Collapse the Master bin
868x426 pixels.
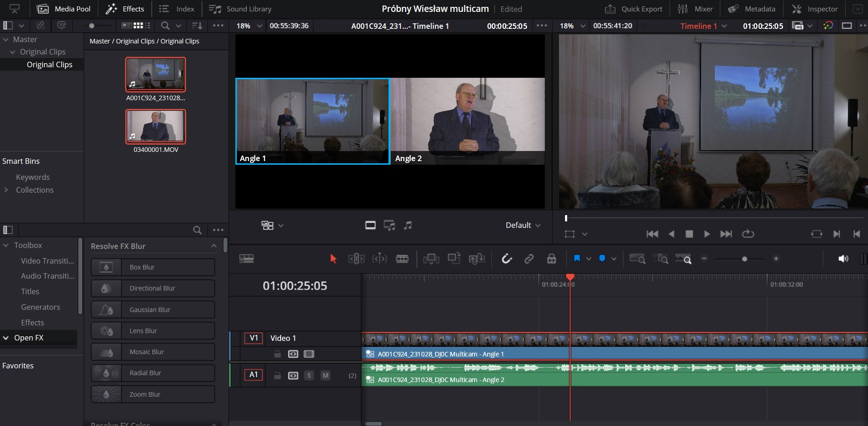click(x=6, y=40)
